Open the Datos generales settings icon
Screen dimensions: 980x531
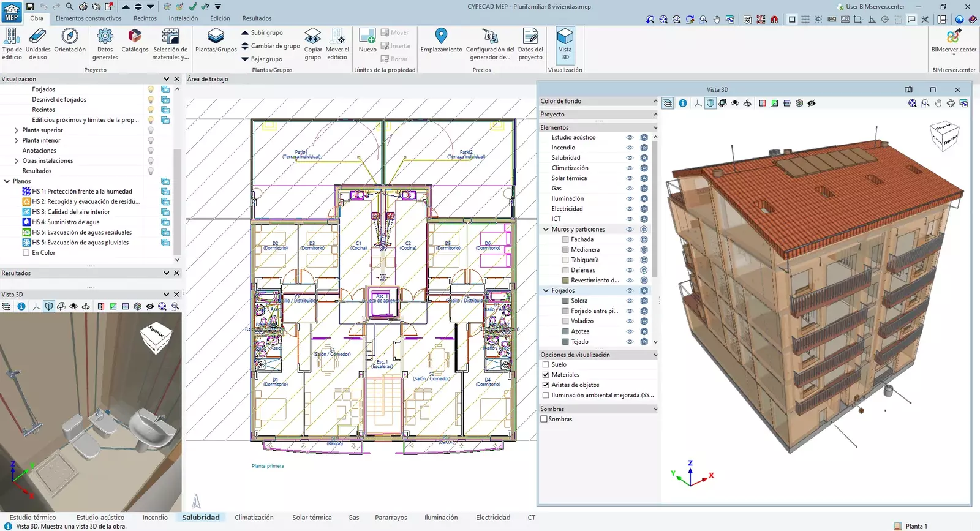(x=105, y=37)
